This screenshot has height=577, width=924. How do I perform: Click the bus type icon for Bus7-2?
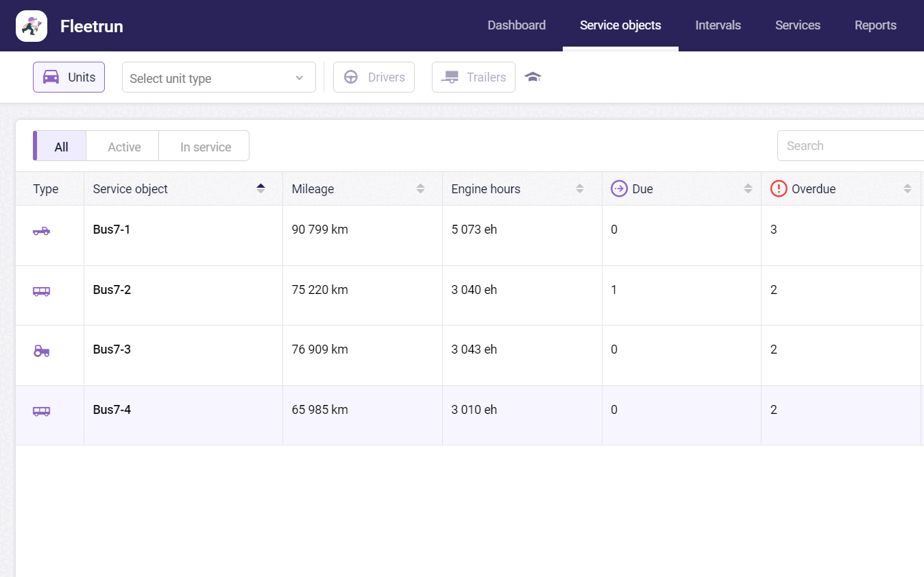(41, 291)
